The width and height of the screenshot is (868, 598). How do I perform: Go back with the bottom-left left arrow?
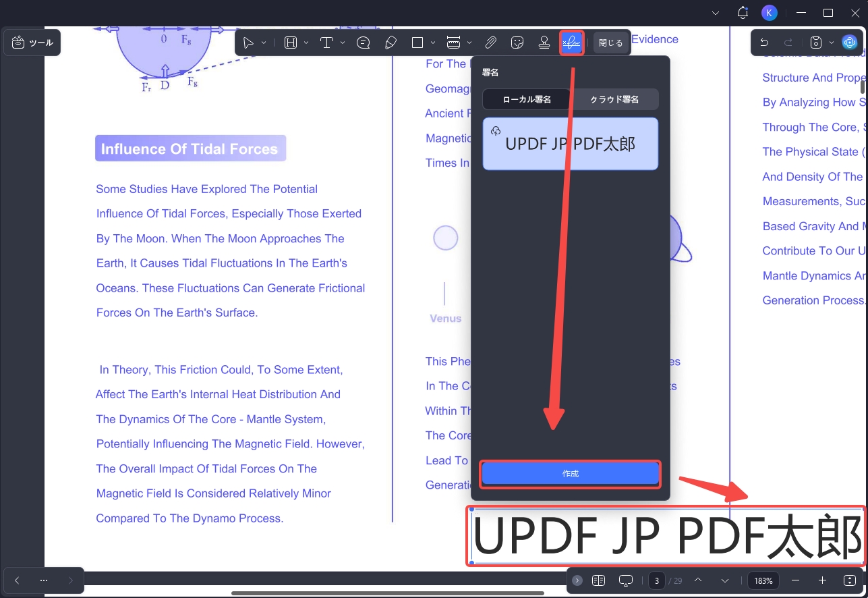coord(17,580)
